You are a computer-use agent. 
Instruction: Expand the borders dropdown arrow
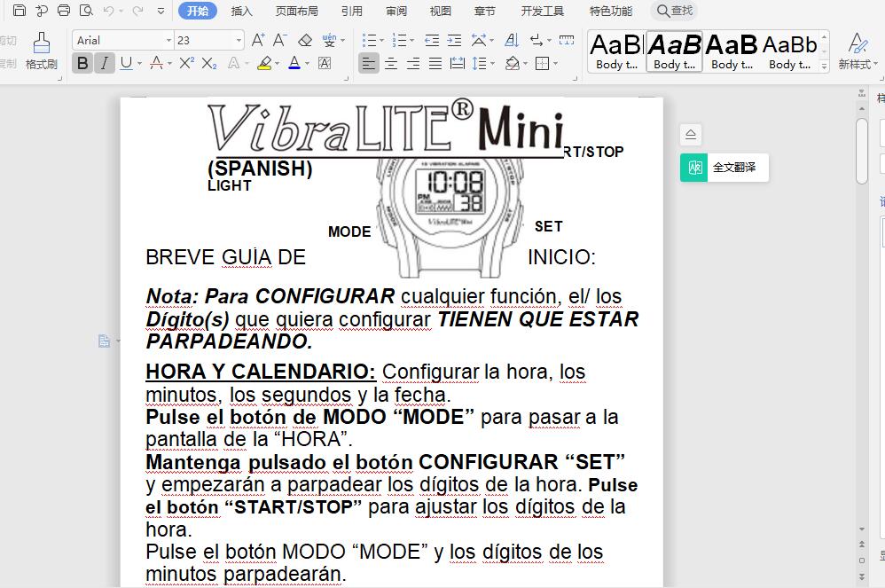click(555, 64)
